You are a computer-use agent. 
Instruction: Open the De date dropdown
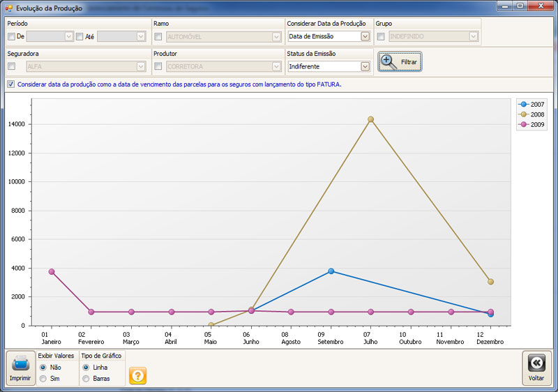pyautogui.click(x=69, y=37)
